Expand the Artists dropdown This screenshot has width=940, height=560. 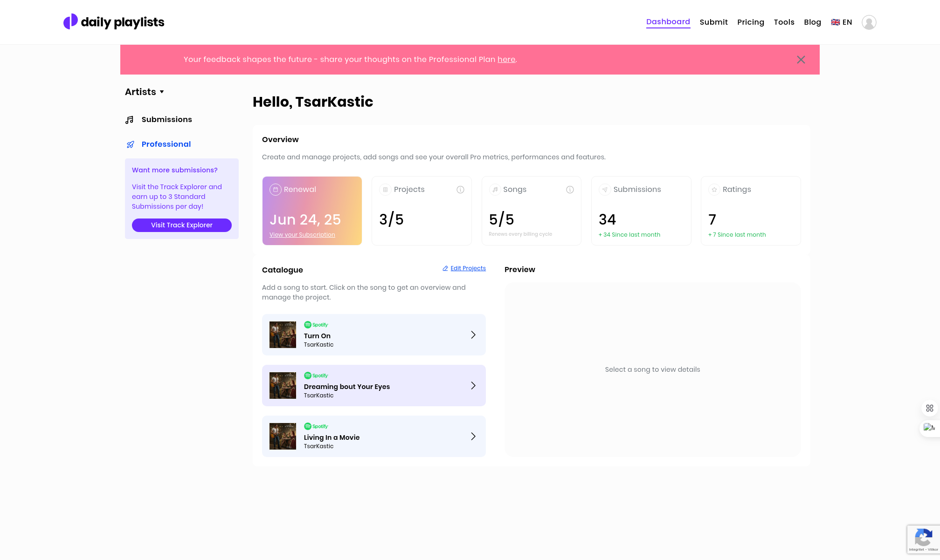tap(145, 92)
